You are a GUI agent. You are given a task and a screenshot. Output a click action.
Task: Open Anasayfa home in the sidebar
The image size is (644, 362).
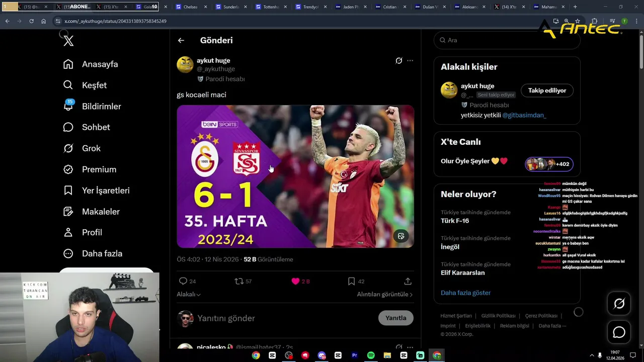pyautogui.click(x=91, y=64)
